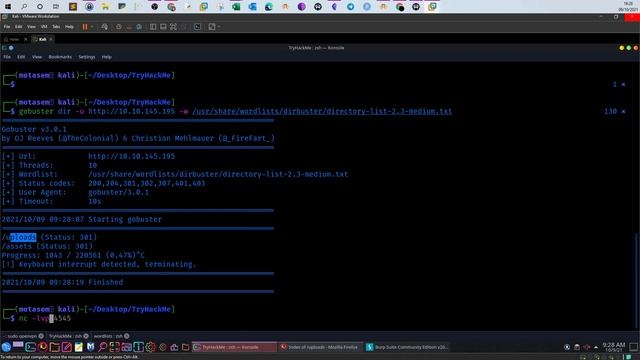Take a snapshot with the clock icon
This screenshot has width=640, height=360.
coord(118,27)
